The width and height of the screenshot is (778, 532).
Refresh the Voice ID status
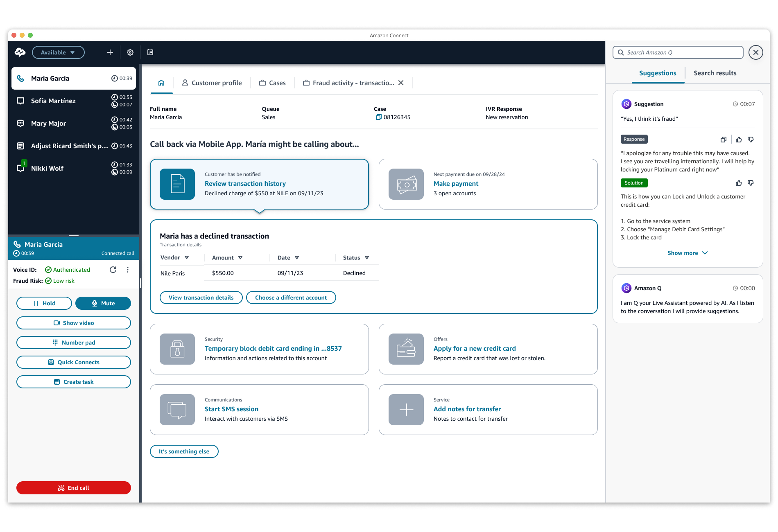[x=113, y=269]
